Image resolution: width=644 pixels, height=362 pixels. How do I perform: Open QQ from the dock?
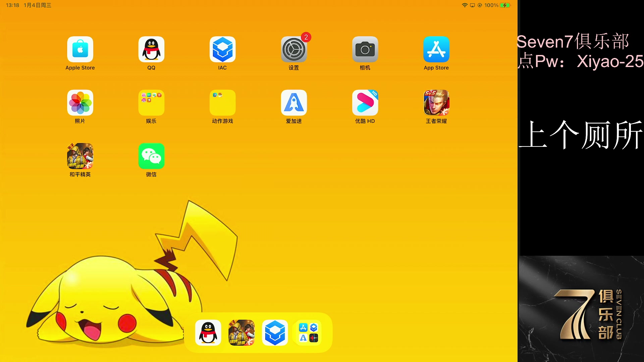(208, 333)
